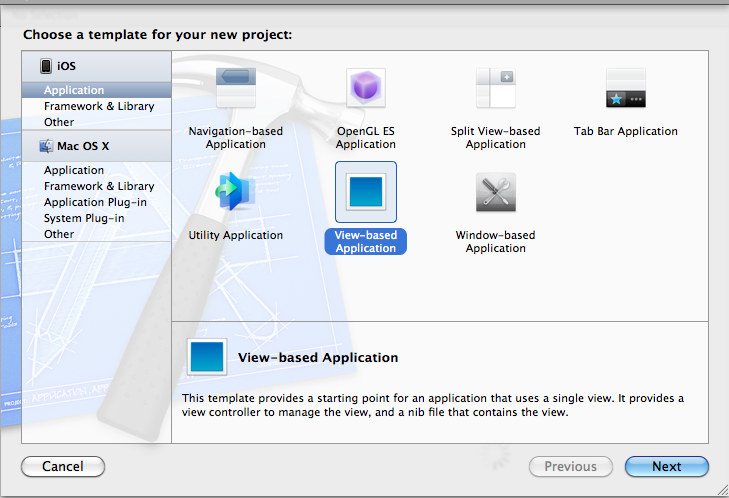729x498 pixels.
Task: Click the Window-based Application label
Action: [496, 241]
